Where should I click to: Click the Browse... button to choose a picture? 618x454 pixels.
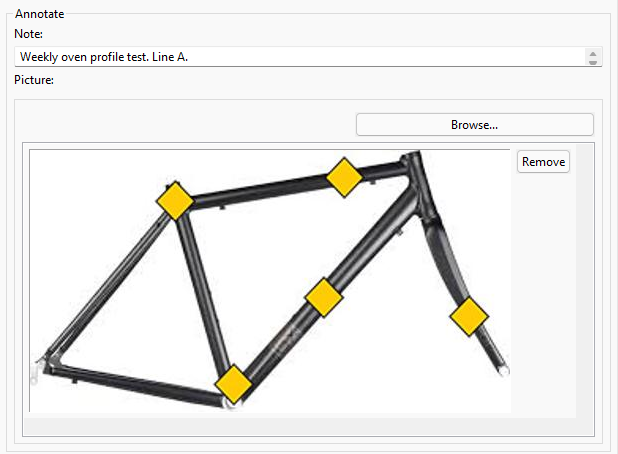coord(474,125)
